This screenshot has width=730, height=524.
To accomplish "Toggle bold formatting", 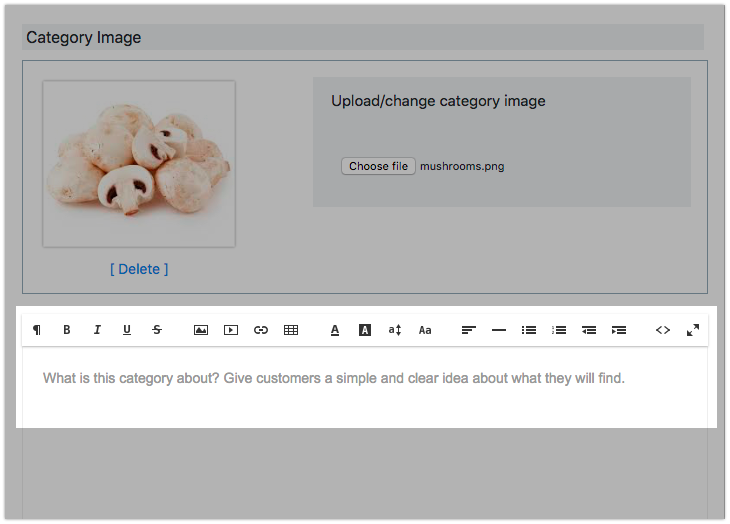I will (67, 330).
